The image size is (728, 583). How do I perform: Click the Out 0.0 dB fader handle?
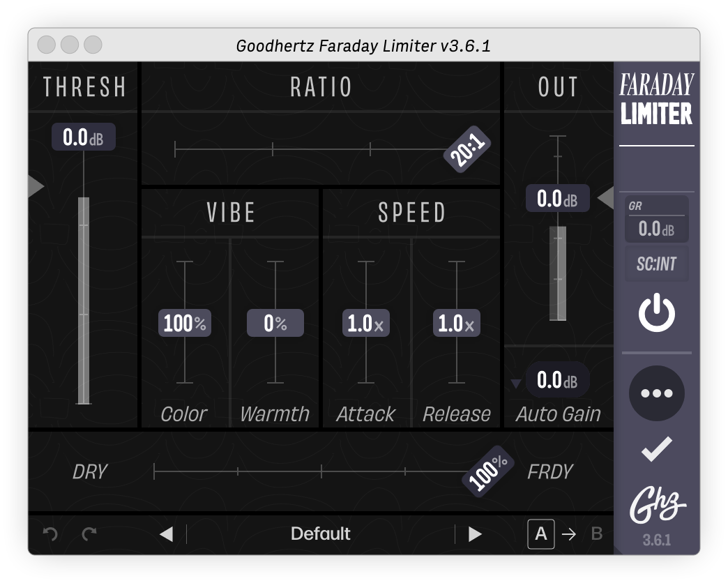click(558, 198)
